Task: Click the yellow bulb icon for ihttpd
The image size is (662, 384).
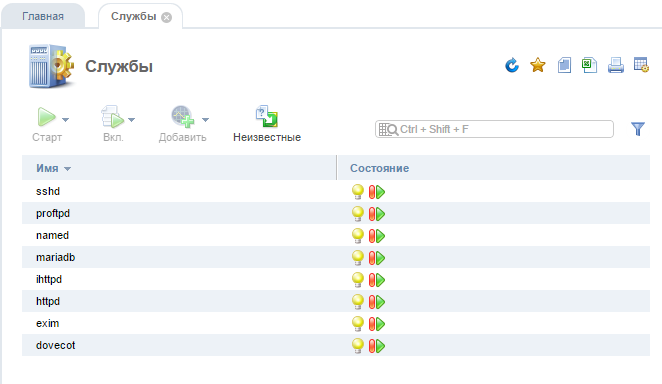Action: tap(358, 279)
